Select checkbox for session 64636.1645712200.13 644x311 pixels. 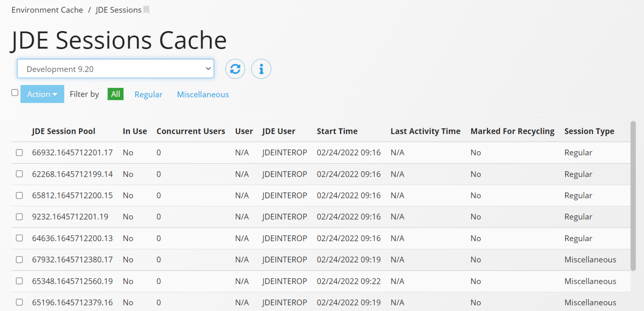[x=19, y=238]
